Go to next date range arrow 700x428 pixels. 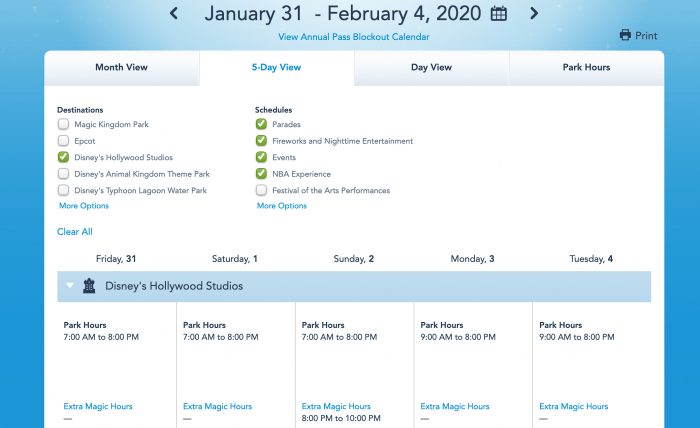point(533,13)
